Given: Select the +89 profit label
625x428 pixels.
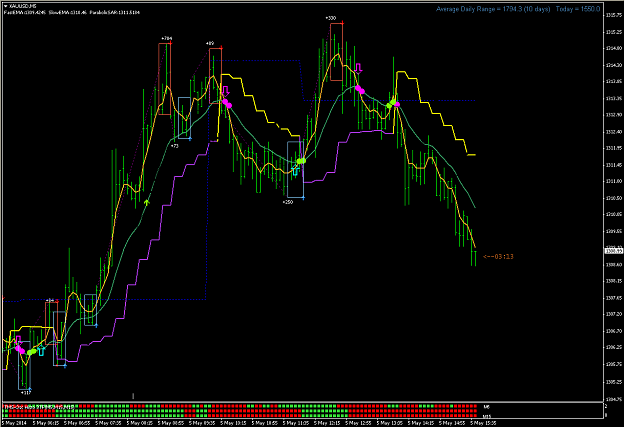Looking at the screenshot, I should [x=210, y=43].
